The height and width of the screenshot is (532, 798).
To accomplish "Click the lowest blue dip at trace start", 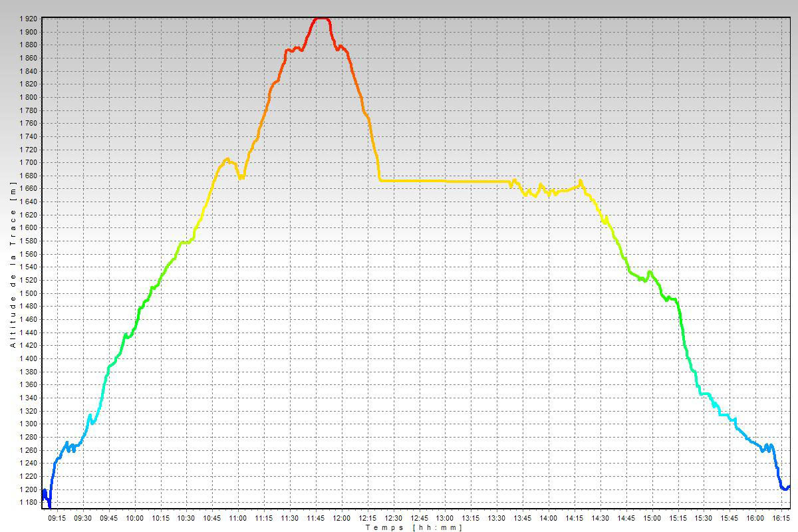I will click(x=49, y=506).
